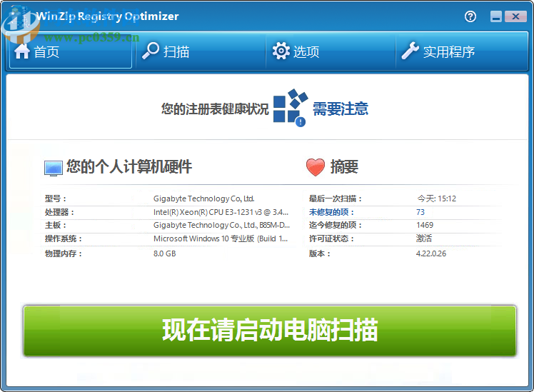Open the 首页 home tab
This screenshot has height=392, width=534.
click(71, 52)
